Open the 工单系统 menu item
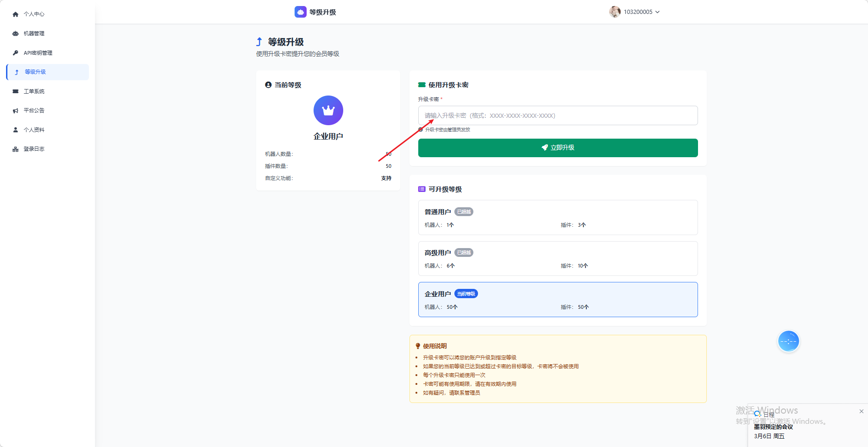 34,91
